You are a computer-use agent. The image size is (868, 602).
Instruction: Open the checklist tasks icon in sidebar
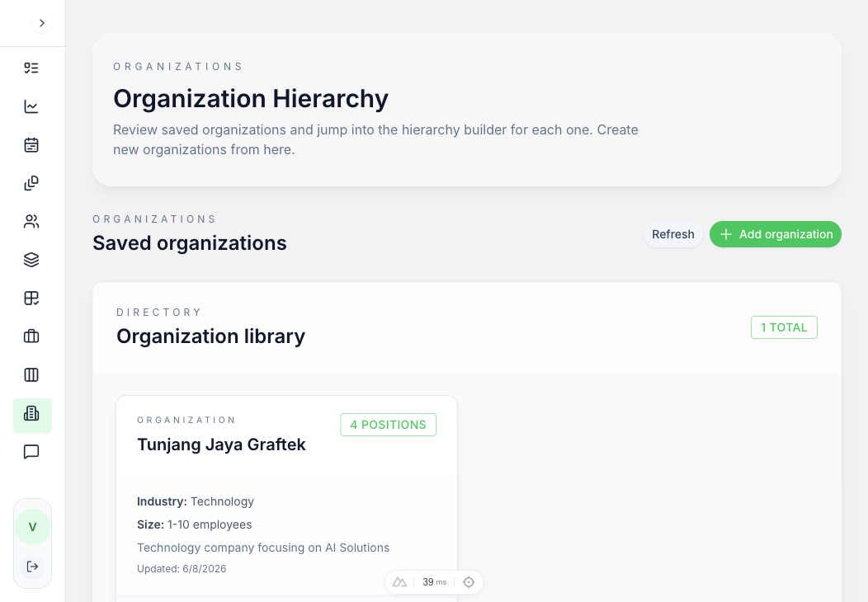point(31,68)
